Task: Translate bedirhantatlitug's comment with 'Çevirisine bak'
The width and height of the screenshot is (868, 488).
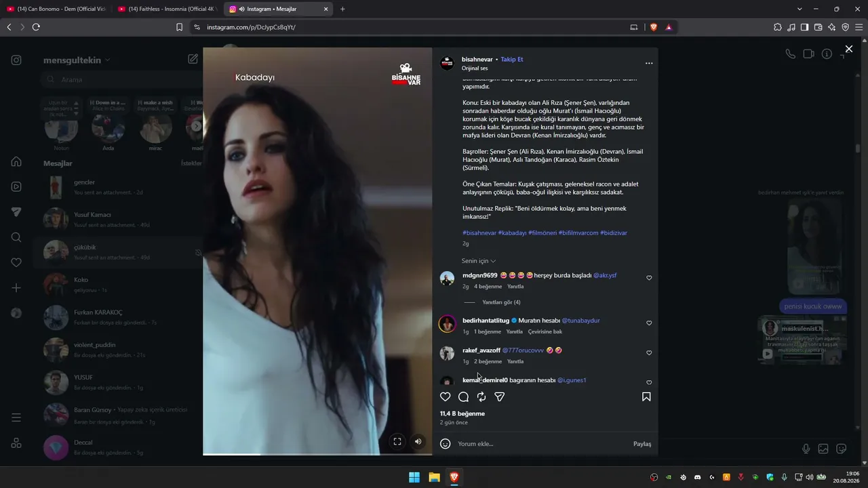Action: click(545, 332)
